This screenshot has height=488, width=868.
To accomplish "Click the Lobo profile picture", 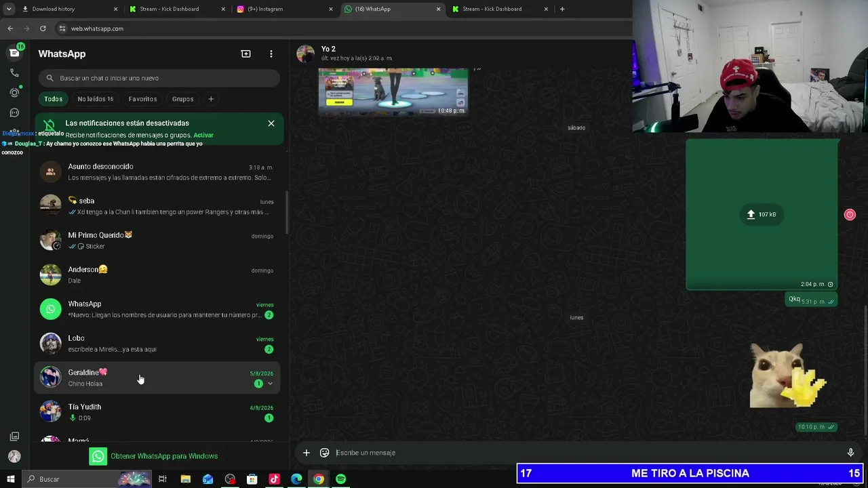I will [50, 344].
